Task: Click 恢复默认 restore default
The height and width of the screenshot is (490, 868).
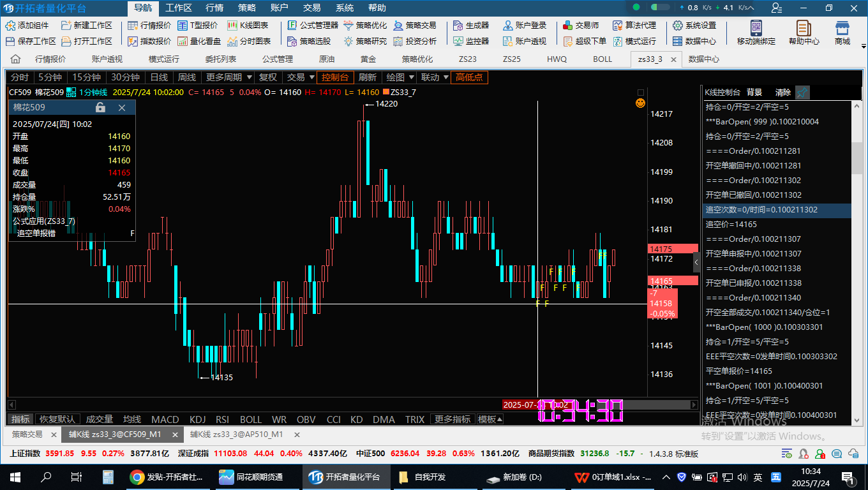Action: pyautogui.click(x=57, y=419)
